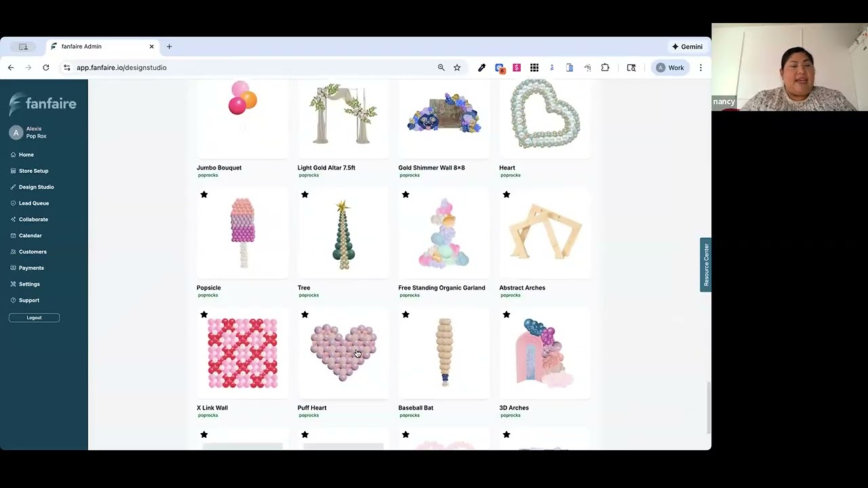Reload the fanfaire page
This screenshot has height=488, width=868.
(x=45, y=68)
